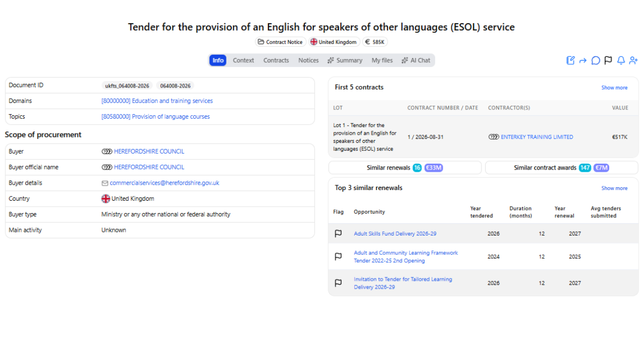
Task: Click the Scope of procurement heading
Action: point(43,135)
